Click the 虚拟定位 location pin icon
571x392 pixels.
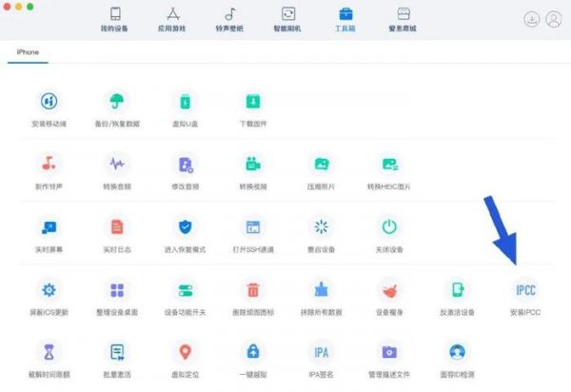pyautogui.click(x=185, y=352)
